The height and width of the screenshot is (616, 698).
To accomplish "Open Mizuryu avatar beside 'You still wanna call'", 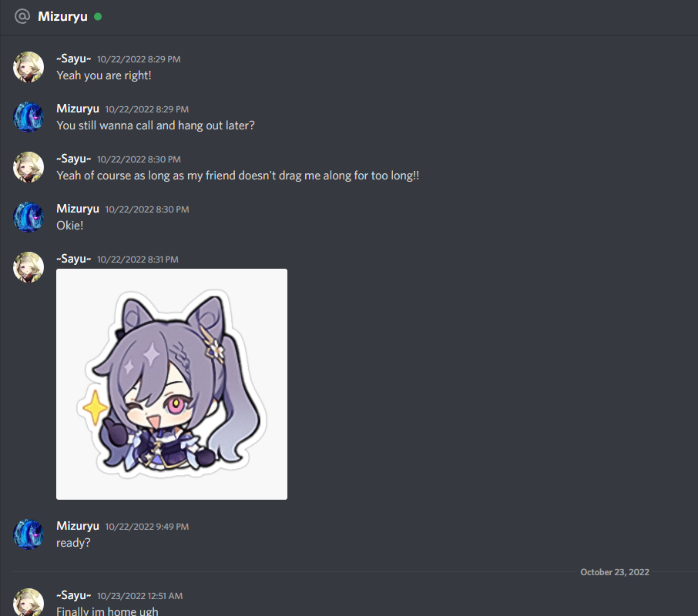I will [x=29, y=117].
